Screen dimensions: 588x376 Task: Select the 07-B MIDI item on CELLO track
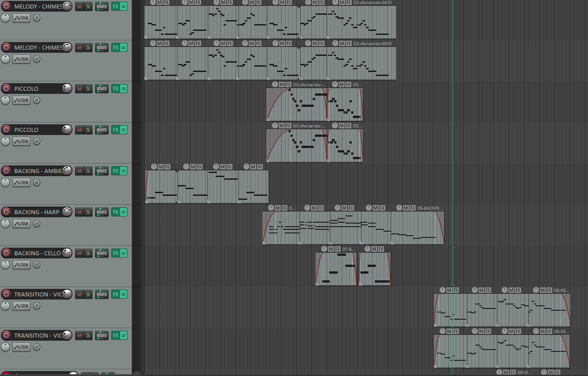336,269
